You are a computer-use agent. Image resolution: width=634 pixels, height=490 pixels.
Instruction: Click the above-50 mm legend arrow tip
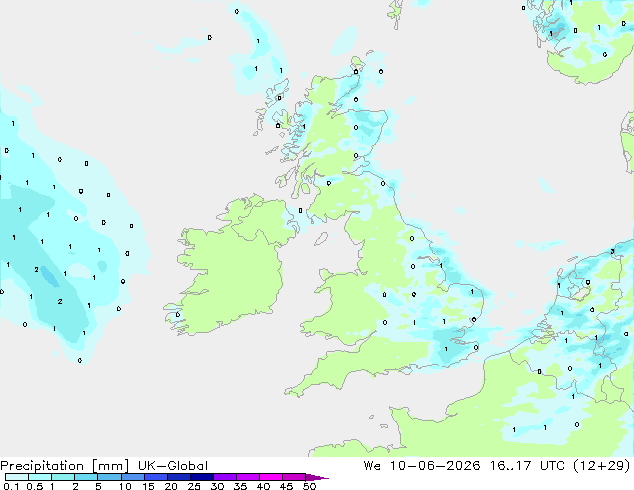[317, 477]
